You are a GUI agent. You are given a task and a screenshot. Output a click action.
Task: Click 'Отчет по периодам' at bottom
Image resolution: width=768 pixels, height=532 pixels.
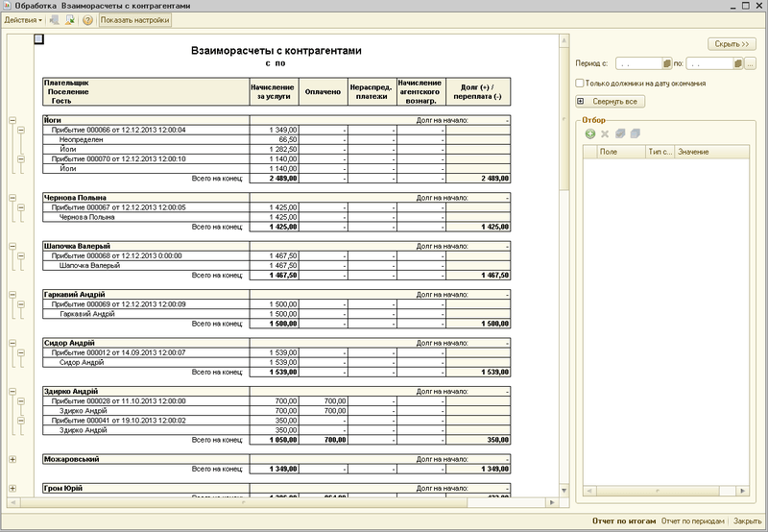(693, 520)
